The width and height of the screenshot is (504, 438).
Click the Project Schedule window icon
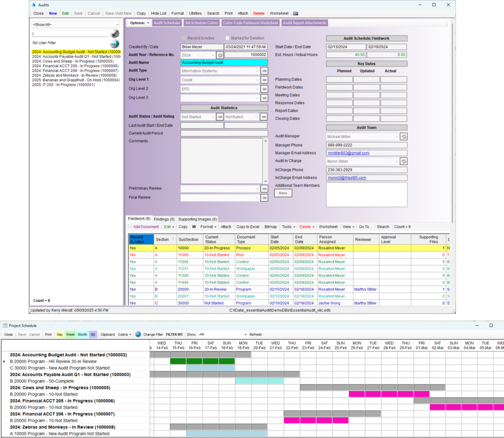[x=5, y=326]
